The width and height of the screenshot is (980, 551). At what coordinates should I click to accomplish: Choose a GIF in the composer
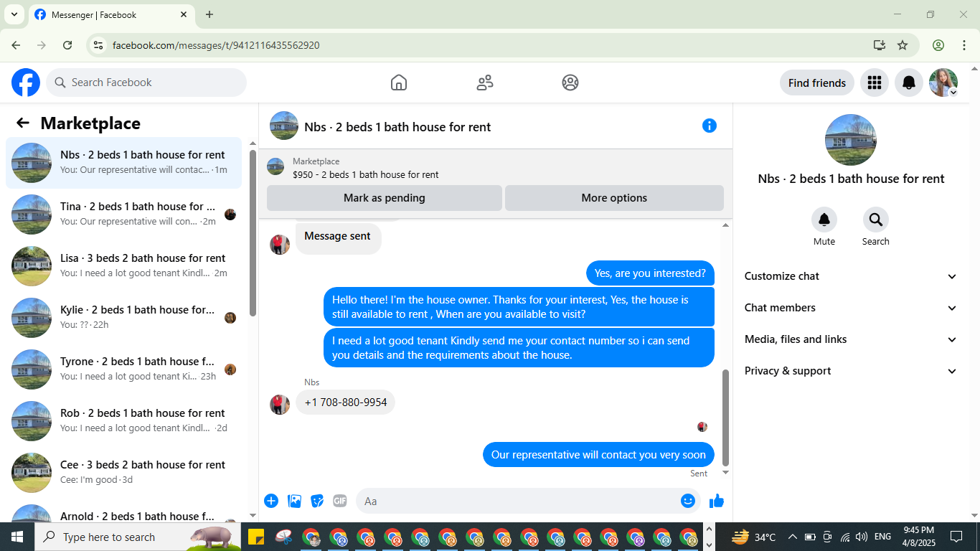point(340,501)
